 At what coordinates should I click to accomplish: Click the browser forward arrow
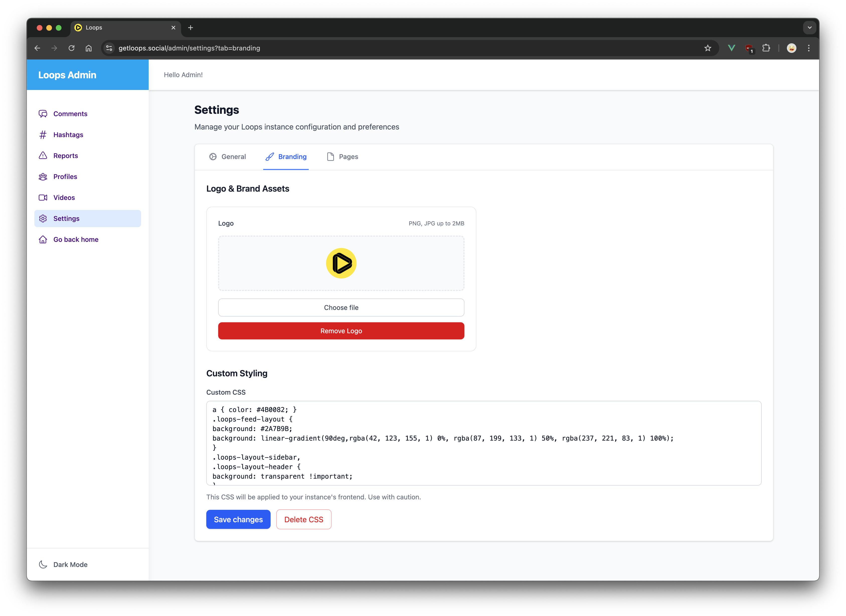coord(54,48)
